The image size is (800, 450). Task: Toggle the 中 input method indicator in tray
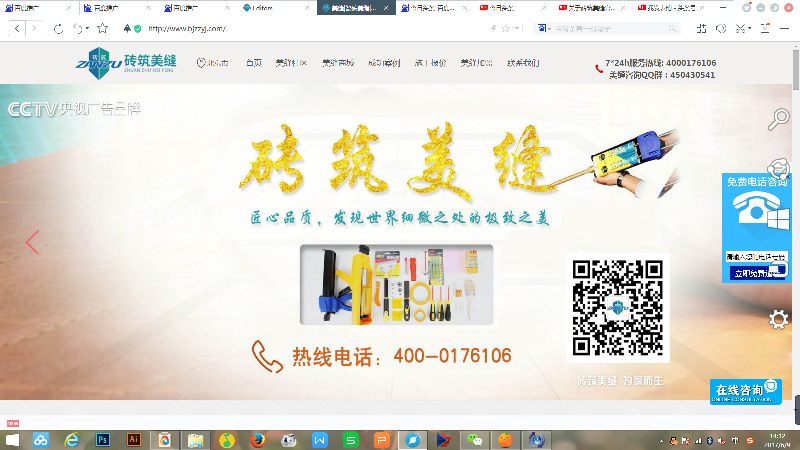(x=735, y=441)
